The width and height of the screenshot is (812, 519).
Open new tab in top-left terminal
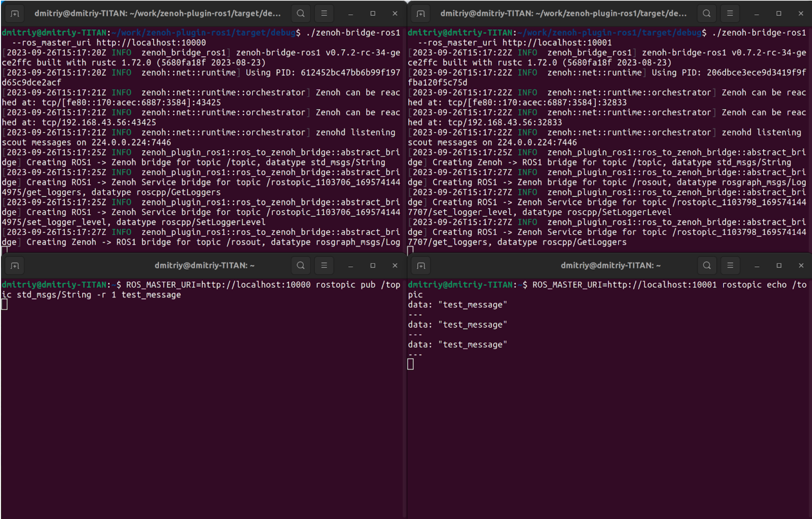point(15,14)
